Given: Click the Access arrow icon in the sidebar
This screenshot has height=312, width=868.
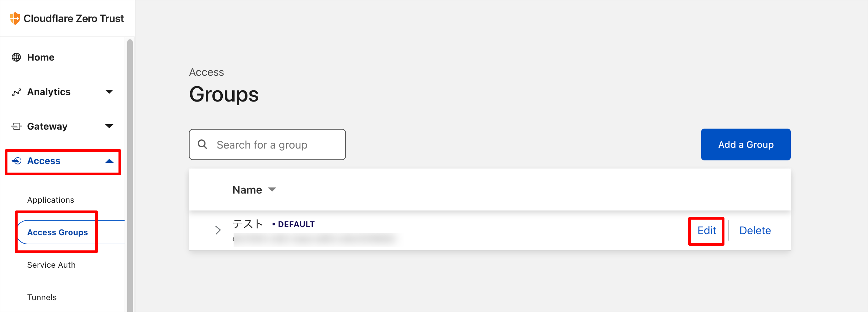Looking at the screenshot, I should click(x=17, y=161).
